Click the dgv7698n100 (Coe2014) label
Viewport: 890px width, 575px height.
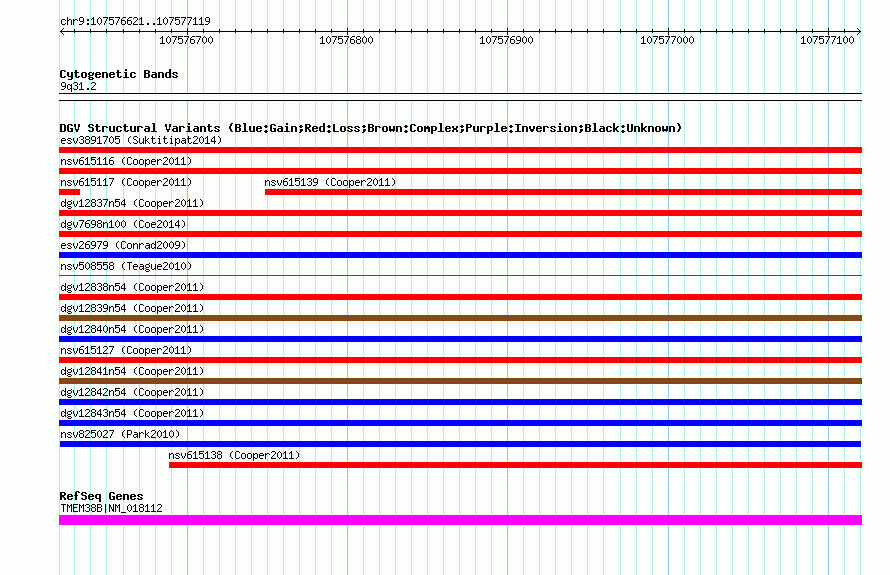(123, 224)
